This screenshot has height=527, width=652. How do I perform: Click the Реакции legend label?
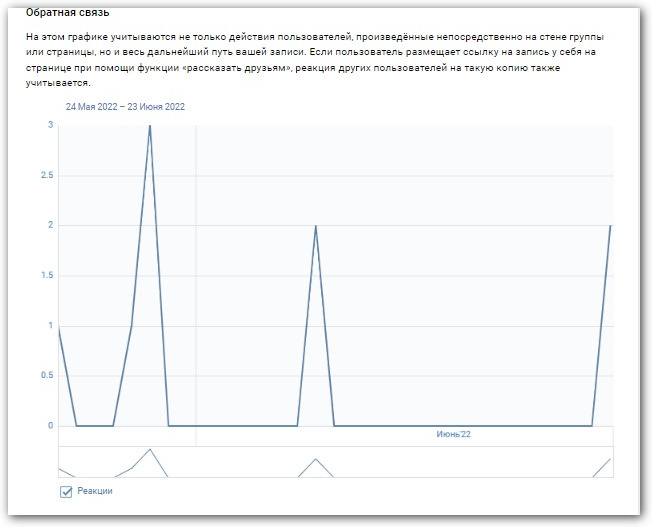pos(95,491)
